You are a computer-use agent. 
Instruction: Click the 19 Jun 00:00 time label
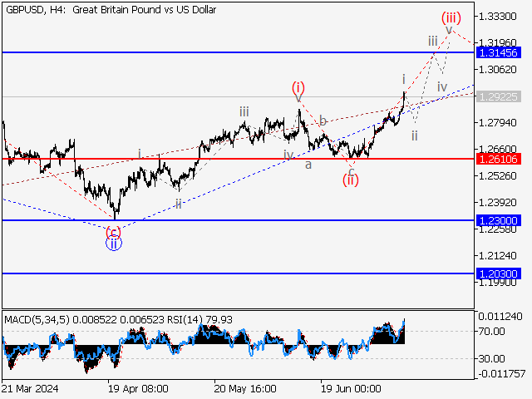pyautogui.click(x=351, y=388)
